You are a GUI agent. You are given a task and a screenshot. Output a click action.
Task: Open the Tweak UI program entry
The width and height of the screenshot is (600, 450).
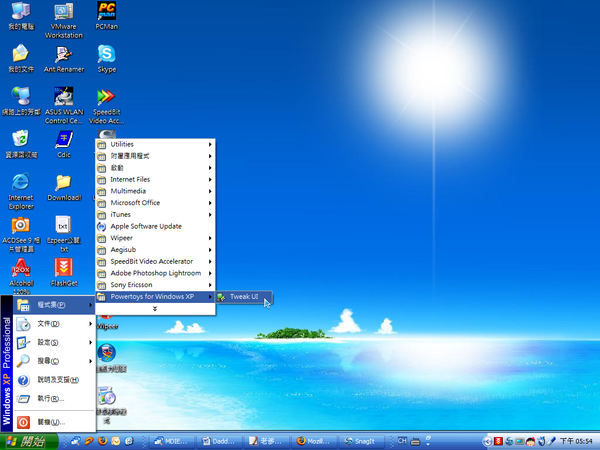(244, 297)
